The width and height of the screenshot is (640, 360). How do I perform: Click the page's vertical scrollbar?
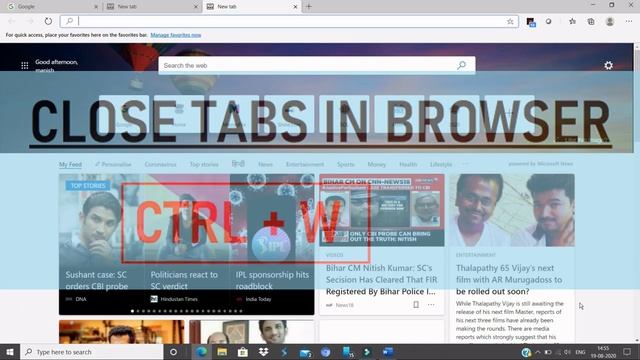pyautogui.click(x=637, y=192)
